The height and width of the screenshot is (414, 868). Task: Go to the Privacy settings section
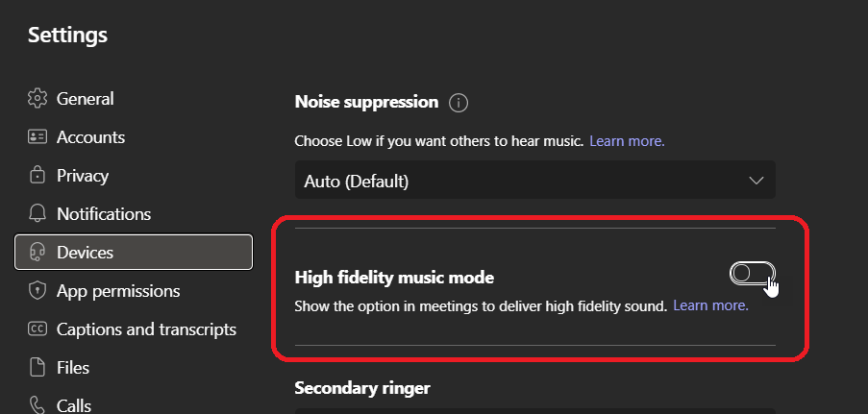[83, 176]
